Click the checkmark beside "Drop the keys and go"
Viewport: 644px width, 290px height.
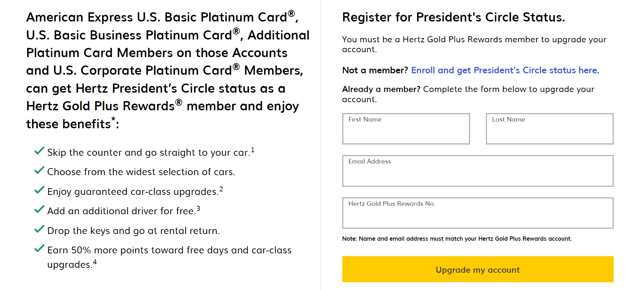click(39, 229)
